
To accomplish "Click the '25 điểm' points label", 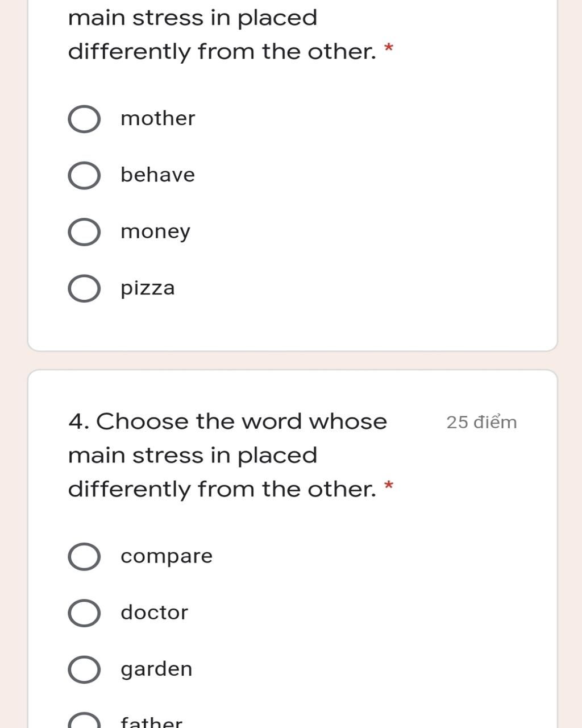I will [x=481, y=422].
